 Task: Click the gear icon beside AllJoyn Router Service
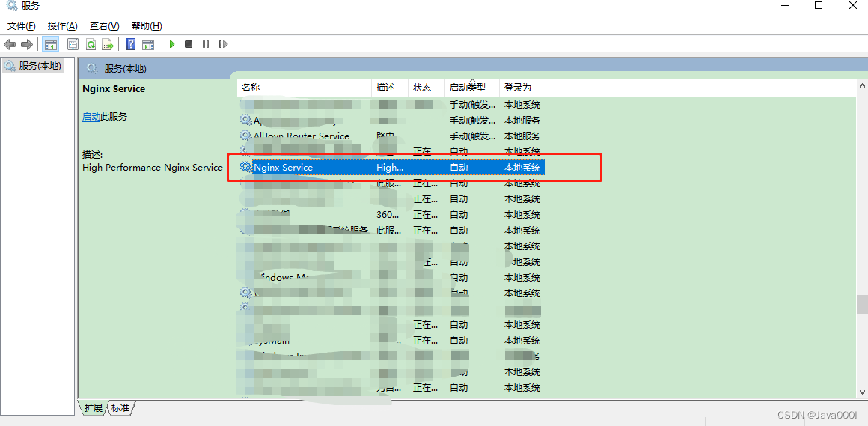245,136
